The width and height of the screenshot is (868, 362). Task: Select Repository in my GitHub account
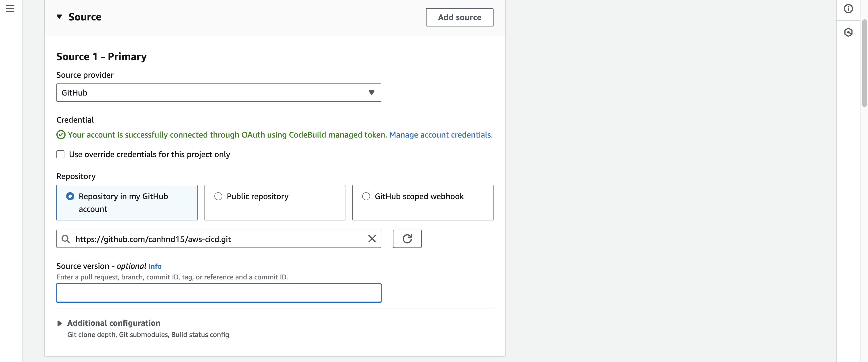70,196
